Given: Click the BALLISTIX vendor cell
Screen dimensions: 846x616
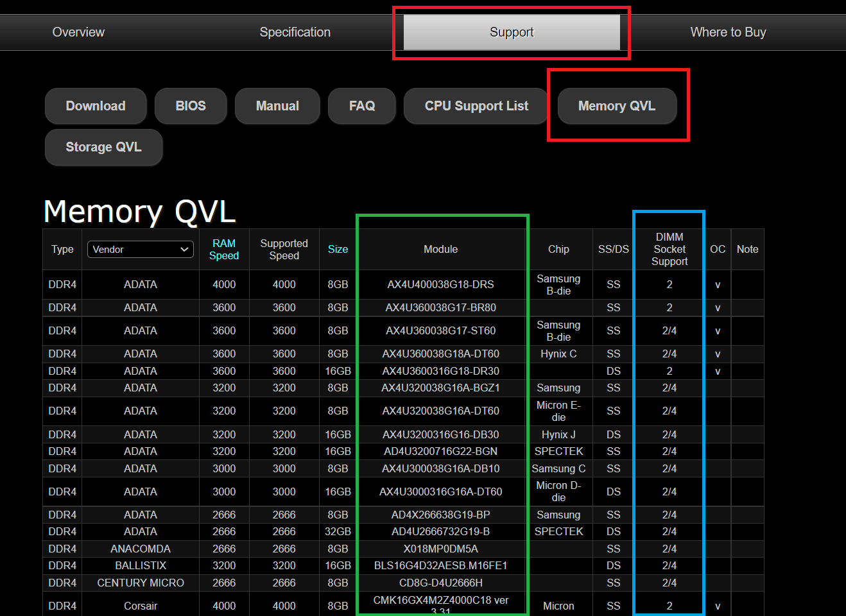Looking at the screenshot, I should (141, 565).
